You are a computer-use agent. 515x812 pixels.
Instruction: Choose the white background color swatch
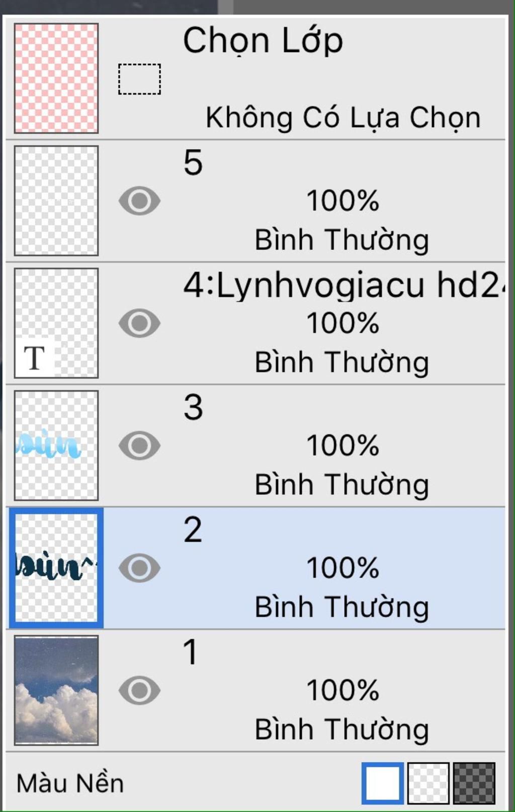click(x=382, y=783)
